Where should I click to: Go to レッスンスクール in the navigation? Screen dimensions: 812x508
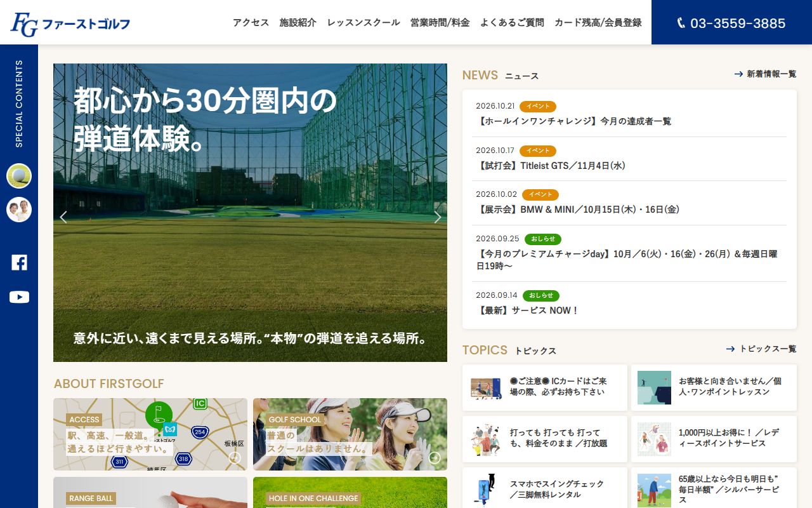(x=363, y=22)
